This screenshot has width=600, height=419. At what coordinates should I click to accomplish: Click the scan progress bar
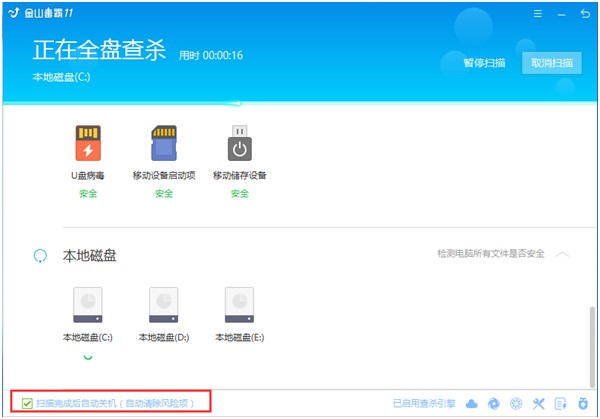pos(300,103)
